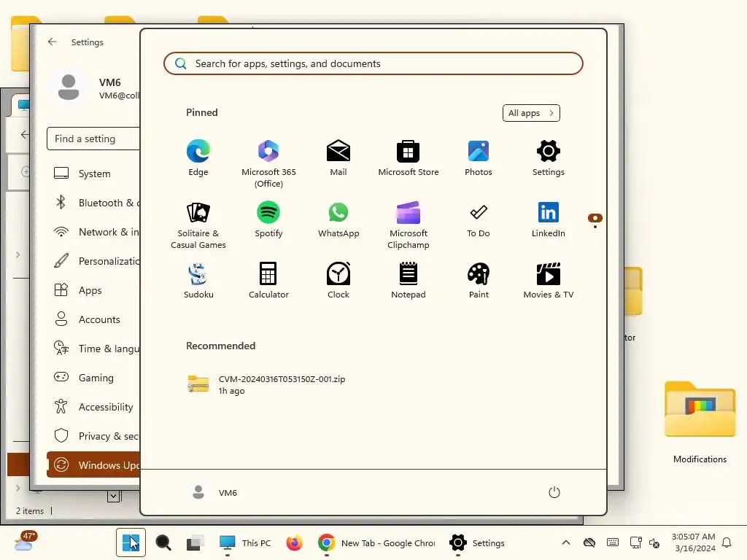Click the power button in Start menu
The height and width of the screenshot is (560, 747).
[554, 492]
